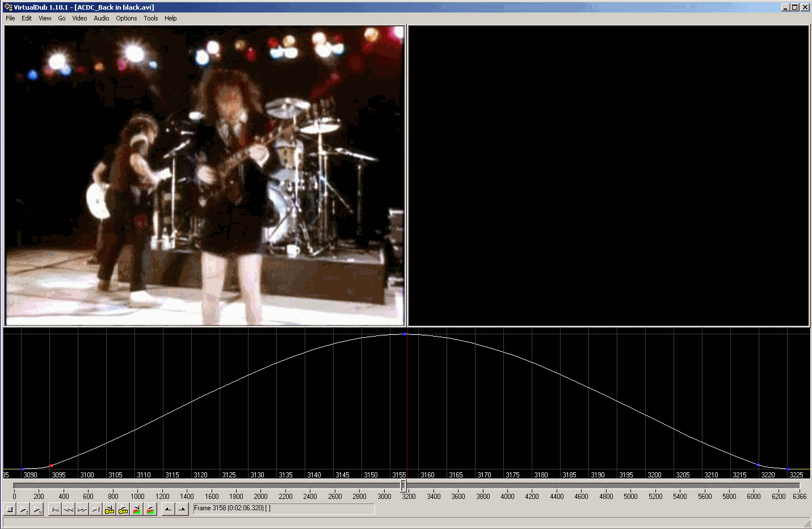Click the Stop playback button
Image resolution: width=812 pixels, height=529 pixels.
[x=10, y=509]
